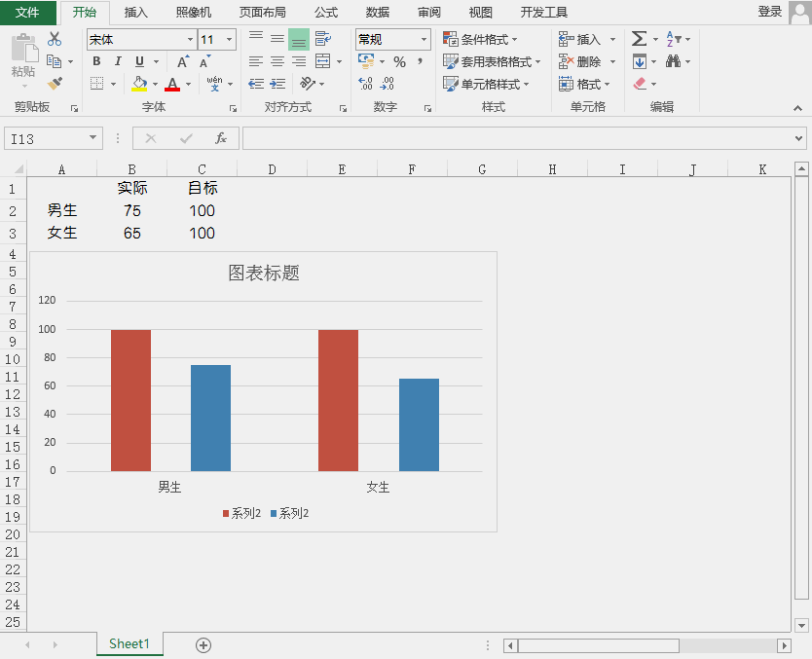Click the Clear eraser icon
The image size is (812, 659).
coord(640,84)
